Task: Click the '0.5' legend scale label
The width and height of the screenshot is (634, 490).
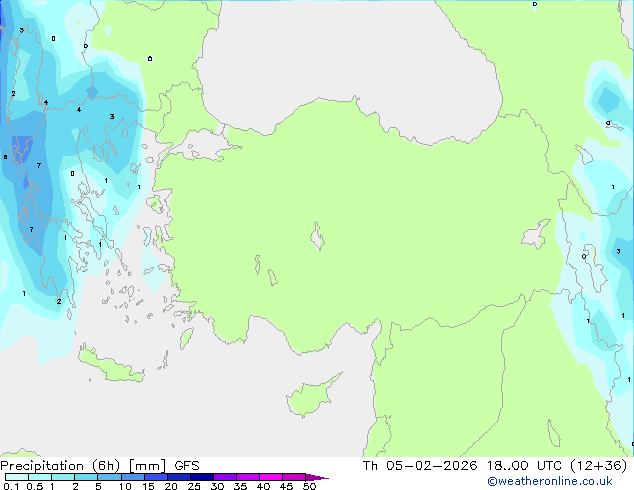Action: click(34, 486)
